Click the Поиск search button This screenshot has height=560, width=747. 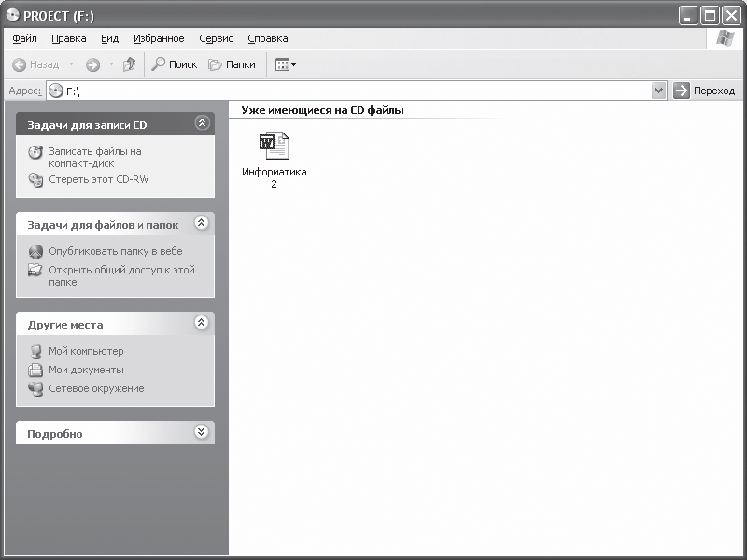tap(175, 64)
